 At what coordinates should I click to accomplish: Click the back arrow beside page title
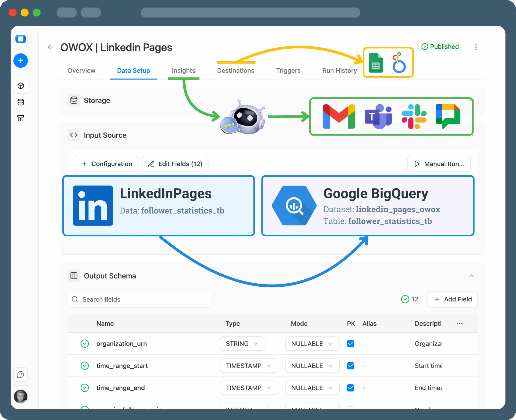pos(50,47)
